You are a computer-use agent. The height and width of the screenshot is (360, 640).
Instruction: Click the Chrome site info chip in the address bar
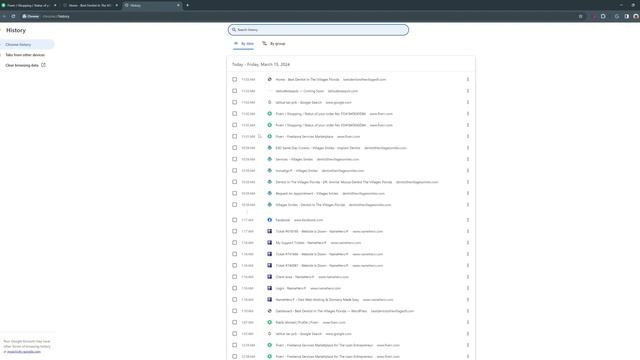31,16
